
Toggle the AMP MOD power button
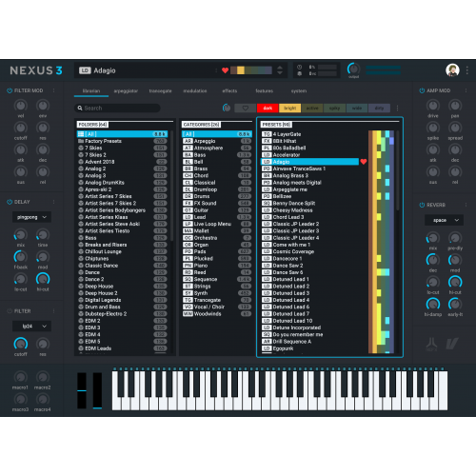tap(422, 90)
